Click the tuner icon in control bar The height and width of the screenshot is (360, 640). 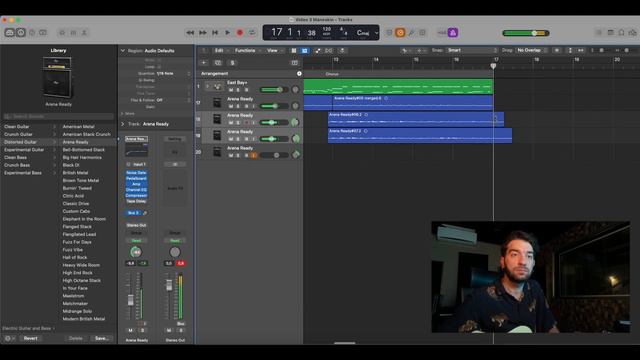[411, 33]
